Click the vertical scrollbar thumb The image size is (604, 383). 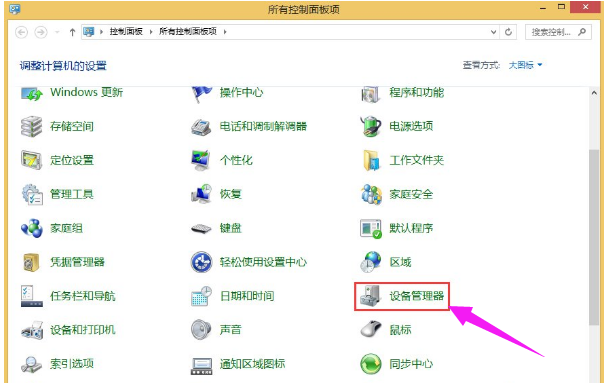(x=594, y=237)
